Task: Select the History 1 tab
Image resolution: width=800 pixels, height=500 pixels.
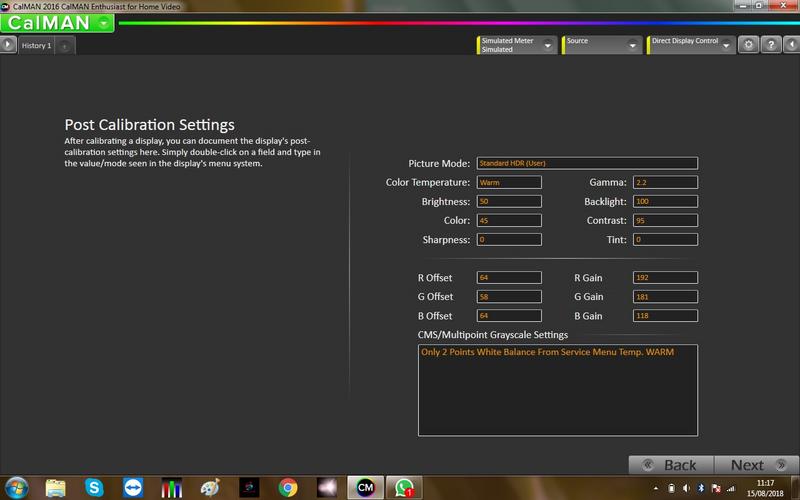Action: [x=36, y=45]
